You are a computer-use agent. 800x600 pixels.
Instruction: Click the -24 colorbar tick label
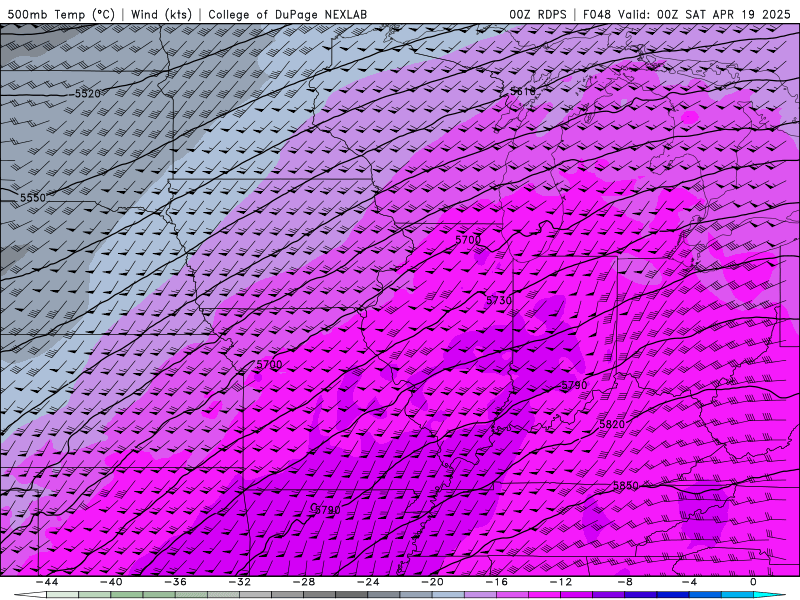pos(368,582)
